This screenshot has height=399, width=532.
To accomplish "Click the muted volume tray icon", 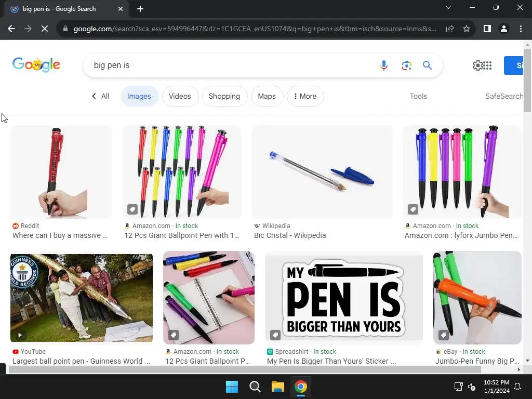I will click(x=472, y=387).
